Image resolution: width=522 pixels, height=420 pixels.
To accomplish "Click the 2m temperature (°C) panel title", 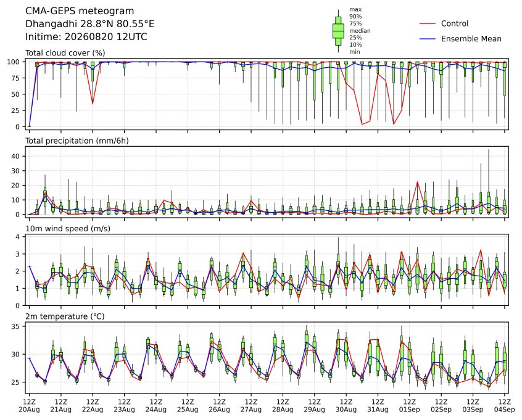I will click(x=65, y=316).
